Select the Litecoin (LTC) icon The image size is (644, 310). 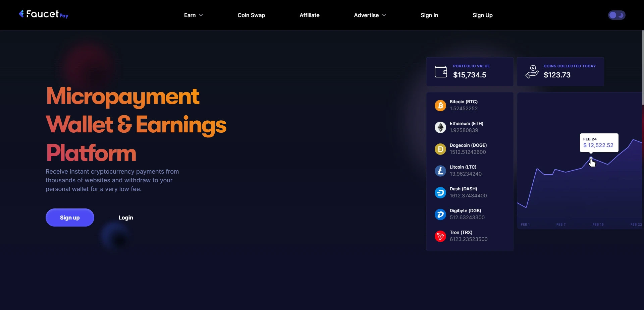point(440,171)
